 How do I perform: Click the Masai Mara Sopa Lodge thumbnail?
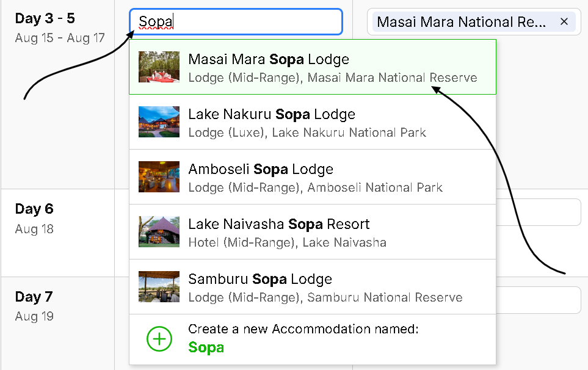click(159, 67)
